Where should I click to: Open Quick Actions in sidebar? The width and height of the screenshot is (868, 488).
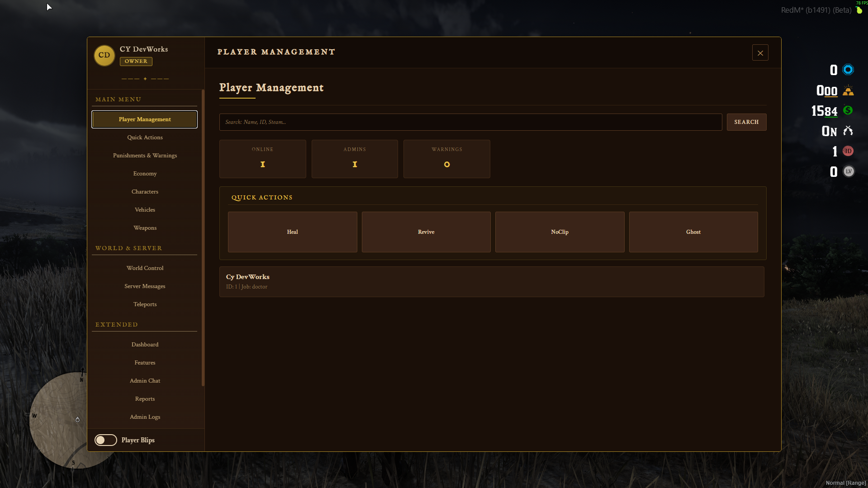point(145,137)
